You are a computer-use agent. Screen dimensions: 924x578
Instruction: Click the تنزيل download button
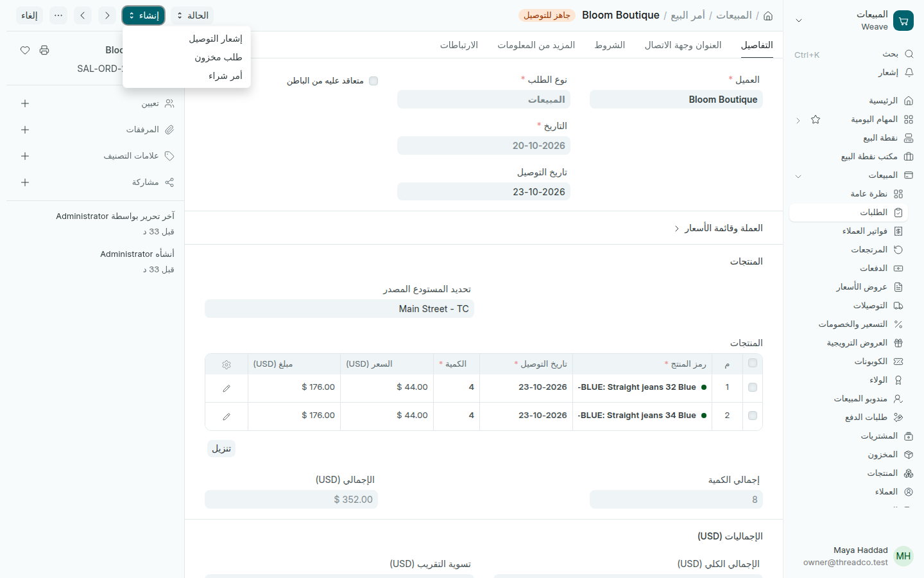tap(221, 448)
